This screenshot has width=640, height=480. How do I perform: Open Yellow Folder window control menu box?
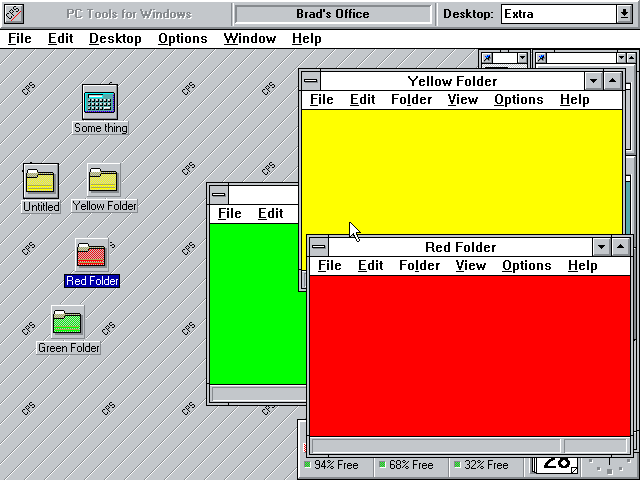coord(311,81)
